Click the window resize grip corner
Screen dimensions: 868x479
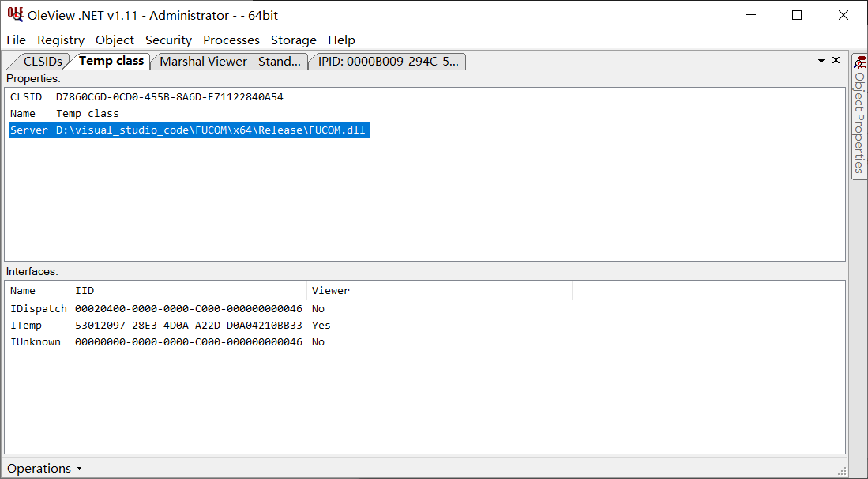point(842,470)
